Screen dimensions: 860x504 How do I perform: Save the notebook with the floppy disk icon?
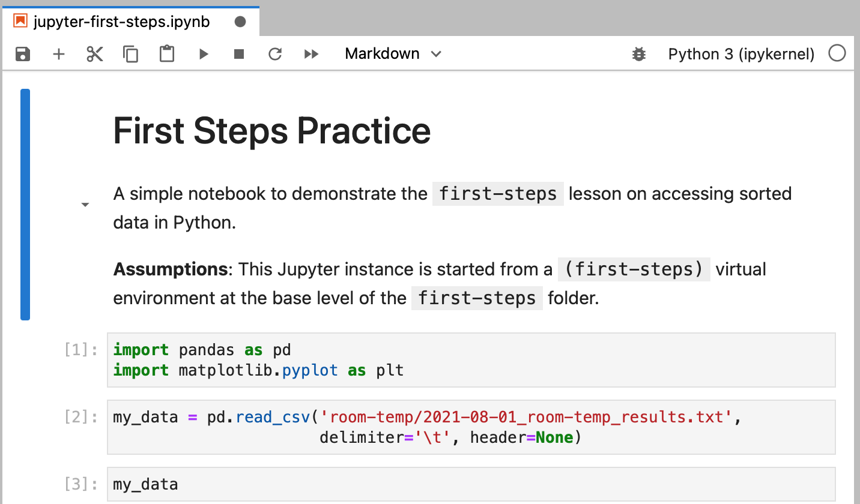[x=22, y=54]
